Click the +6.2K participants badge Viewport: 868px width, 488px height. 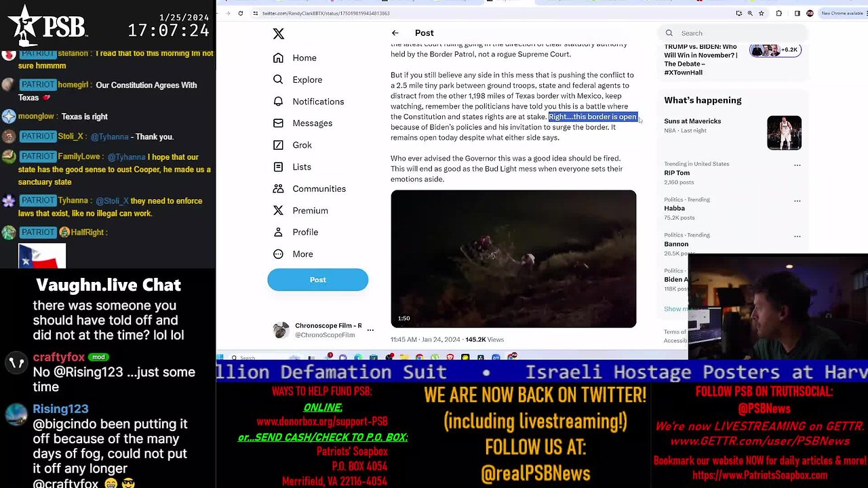click(x=775, y=50)
